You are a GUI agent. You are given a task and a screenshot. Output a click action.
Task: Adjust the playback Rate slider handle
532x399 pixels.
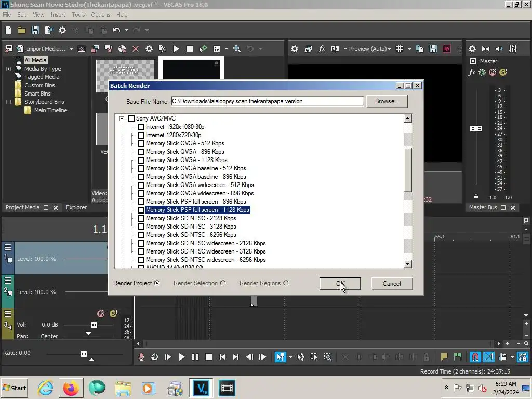click(x=84, y=354)
